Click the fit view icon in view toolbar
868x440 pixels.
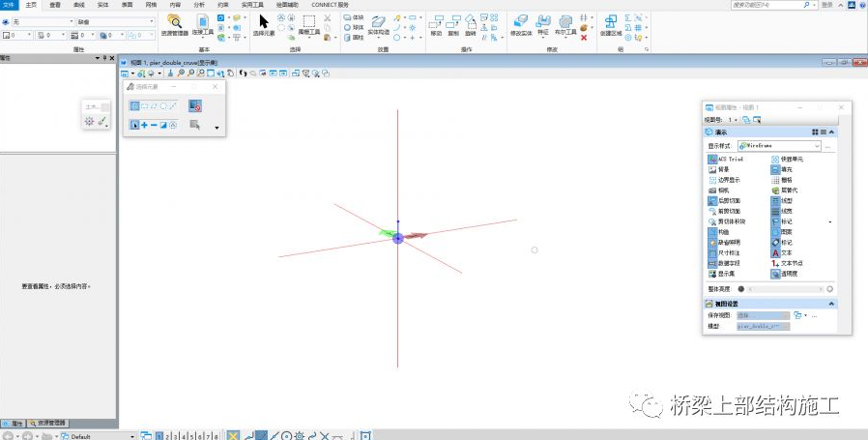[x=211, y=73]
